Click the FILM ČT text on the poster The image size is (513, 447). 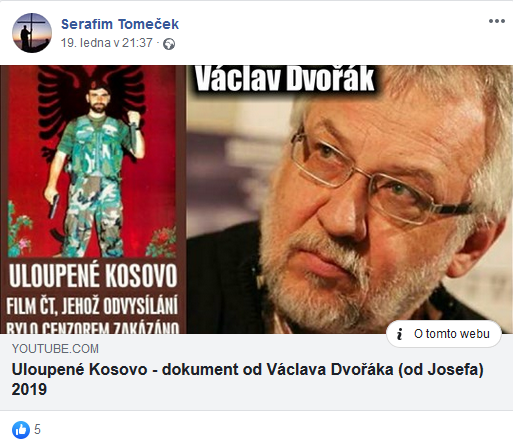coord(31,305)
